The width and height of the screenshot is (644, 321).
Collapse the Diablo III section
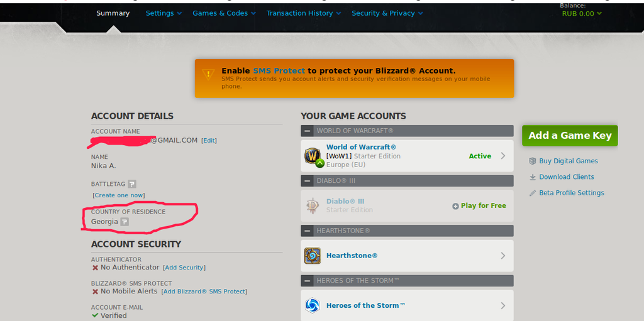pyautogui.click(x=307, y=181)
